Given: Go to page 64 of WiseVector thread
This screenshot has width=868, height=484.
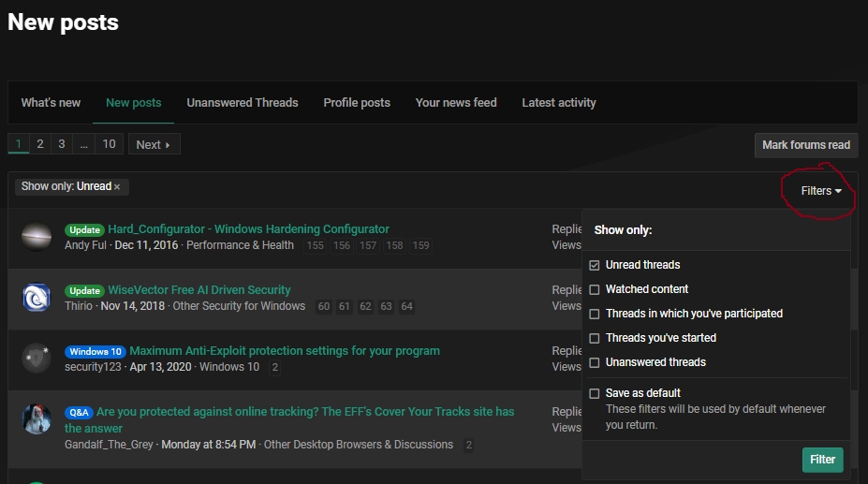Looking at the screenshot, I should coord(407,306).
